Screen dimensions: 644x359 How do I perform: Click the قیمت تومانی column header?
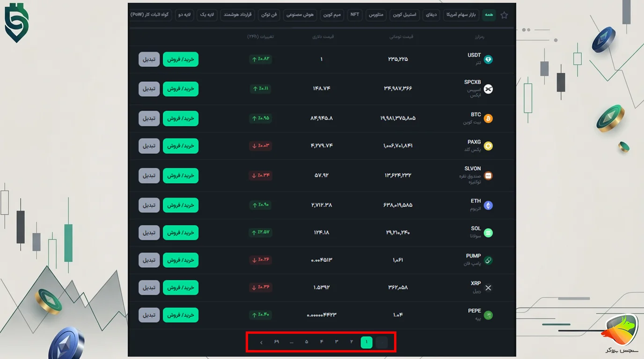click(x=402, y=36)
